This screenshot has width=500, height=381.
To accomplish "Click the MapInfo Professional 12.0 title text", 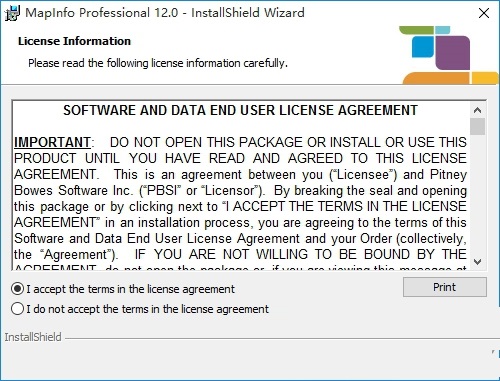I will (102, 13).
